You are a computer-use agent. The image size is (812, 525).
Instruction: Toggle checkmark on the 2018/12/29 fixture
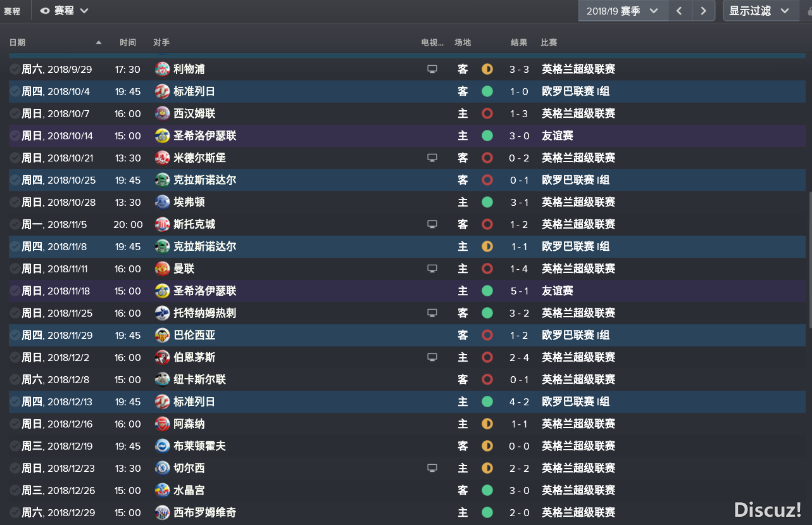[15, 512]
